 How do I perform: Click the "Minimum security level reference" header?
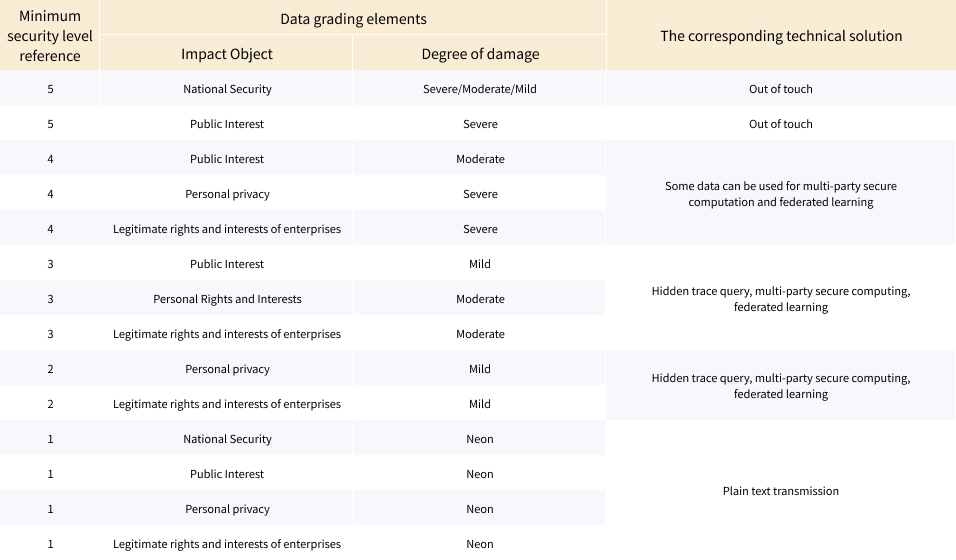(x=50, y=36)
